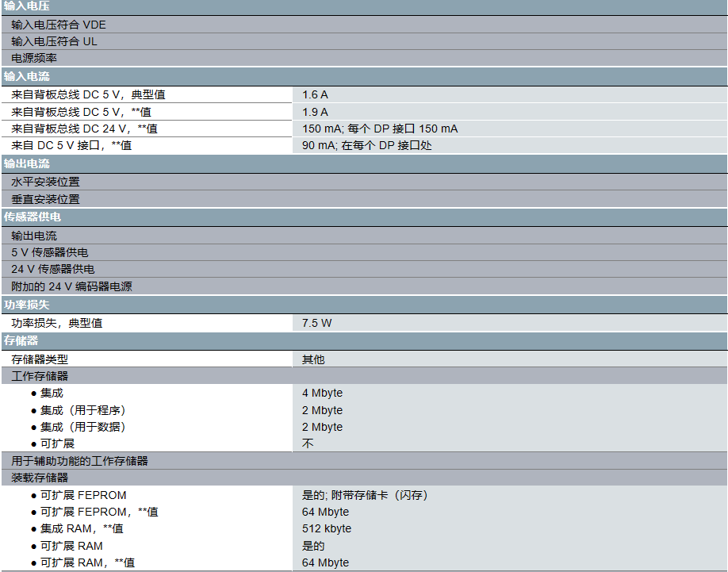The height and width of the screenshot is (572, 728).
Task: Click the 输入电流 section header
Action: (27, 76)
